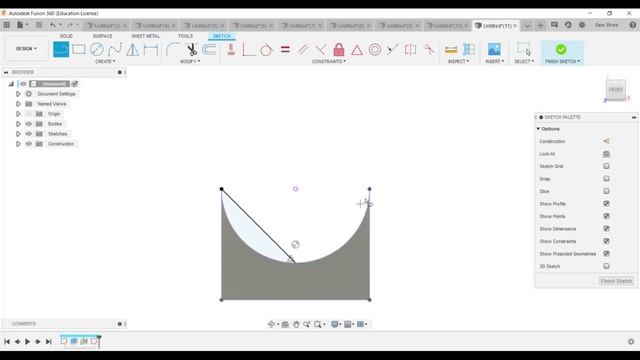Apply the Tangent constraint

click(x=266, y=49)
